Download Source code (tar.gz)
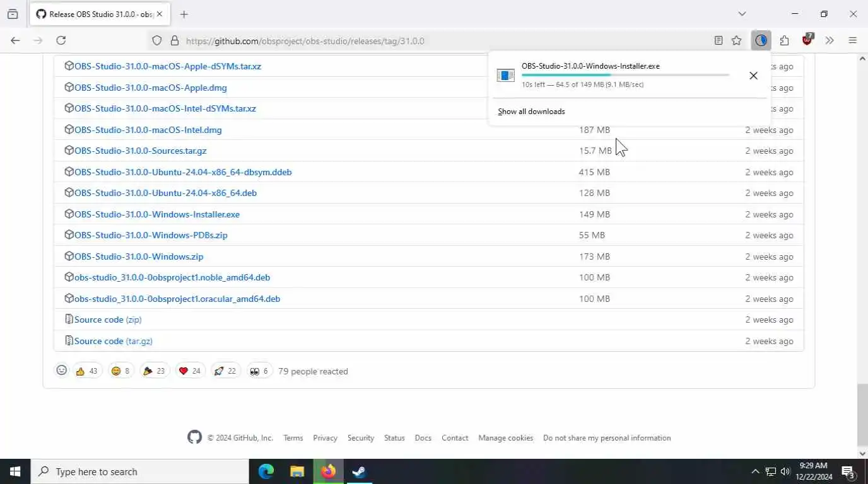Screen dimensions: 868x484 114,341
